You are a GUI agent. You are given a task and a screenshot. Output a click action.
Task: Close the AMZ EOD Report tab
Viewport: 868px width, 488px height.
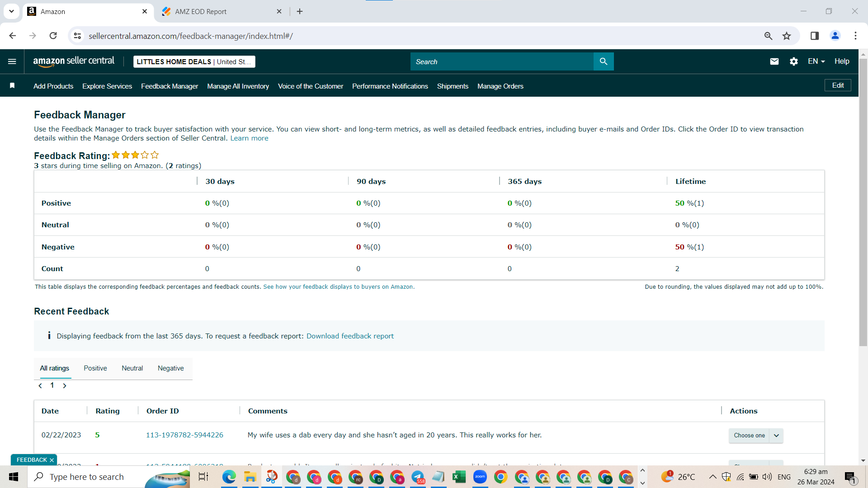click(x=279, y=11)
